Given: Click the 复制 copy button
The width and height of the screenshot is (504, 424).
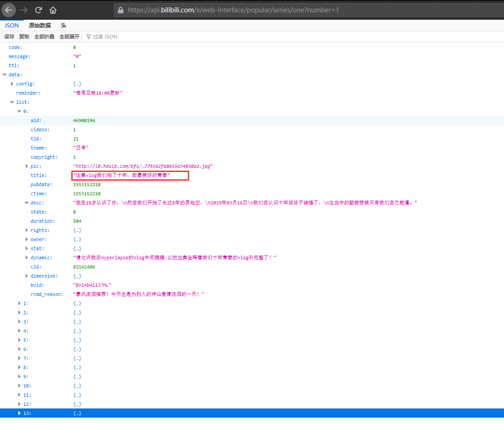Looking at the screenshot, I should point(24,37).
